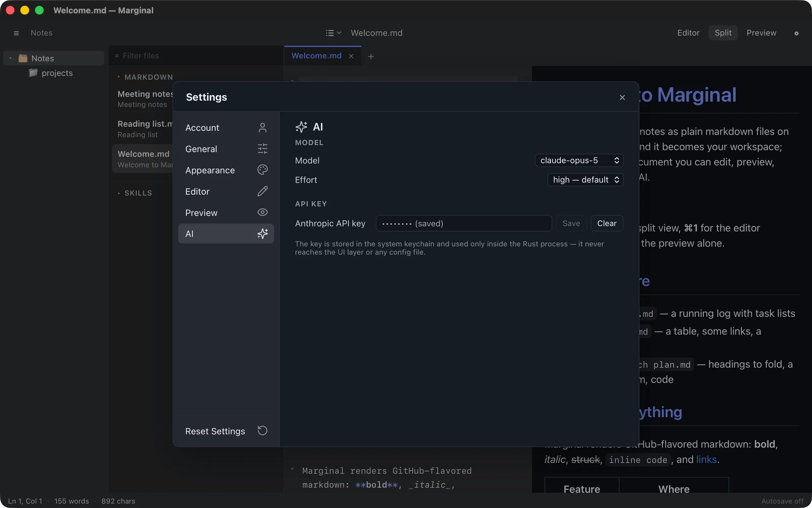Switch to Editor view mode
812x508 pixels.
tap(688, 33)
